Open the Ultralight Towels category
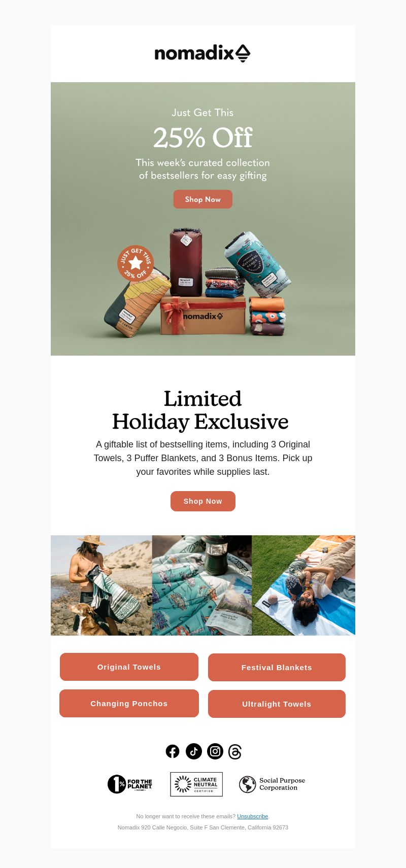This screenshot has height=868, width=406. (277, 704)
